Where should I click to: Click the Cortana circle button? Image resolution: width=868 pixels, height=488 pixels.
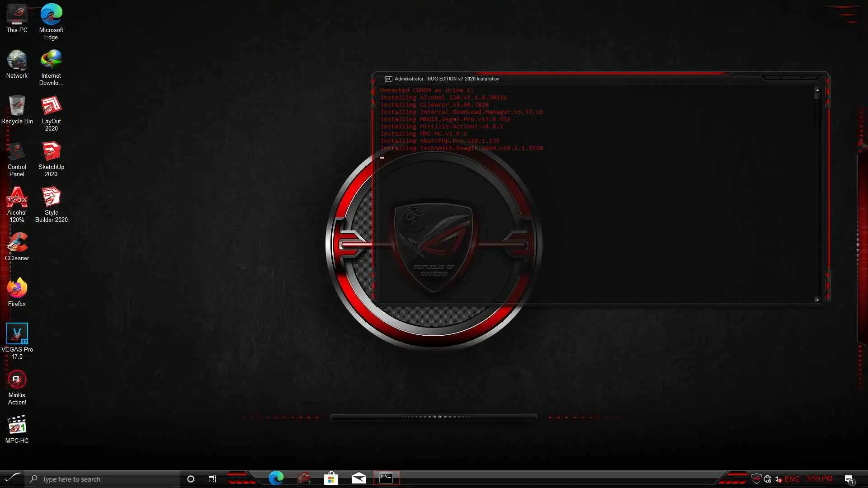tap(191, 479)
